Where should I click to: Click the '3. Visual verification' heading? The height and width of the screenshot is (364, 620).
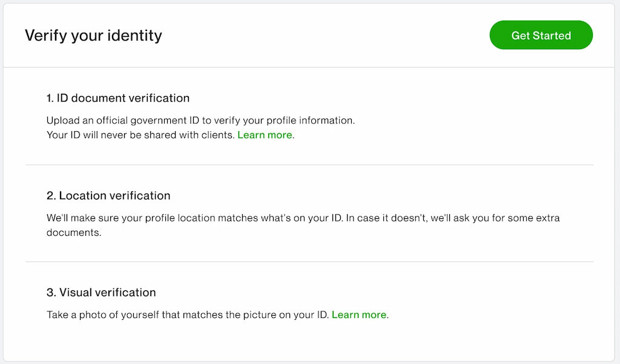coord(101,292)
